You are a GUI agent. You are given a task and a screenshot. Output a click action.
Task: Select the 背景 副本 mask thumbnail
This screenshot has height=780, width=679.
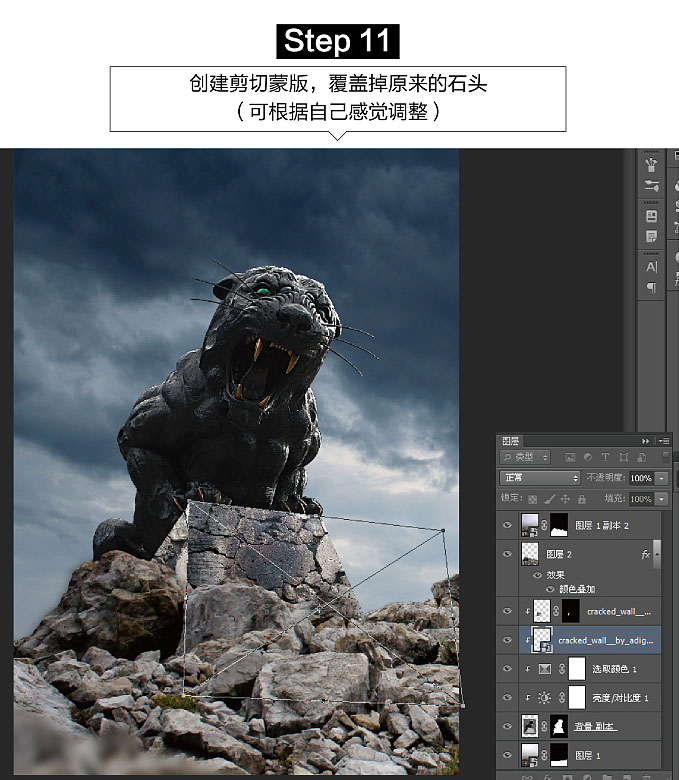(x=559, y=726)
